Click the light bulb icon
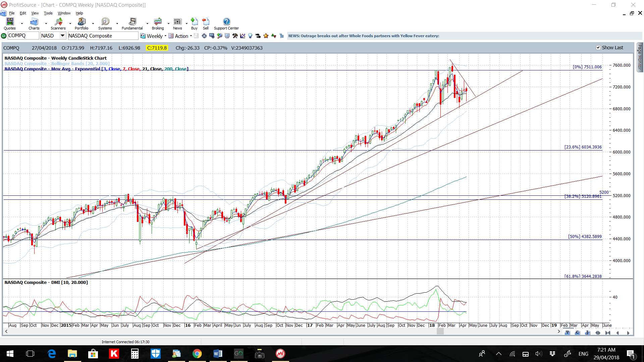Viewport: 644px width, 362px height. tap(250, 36)
